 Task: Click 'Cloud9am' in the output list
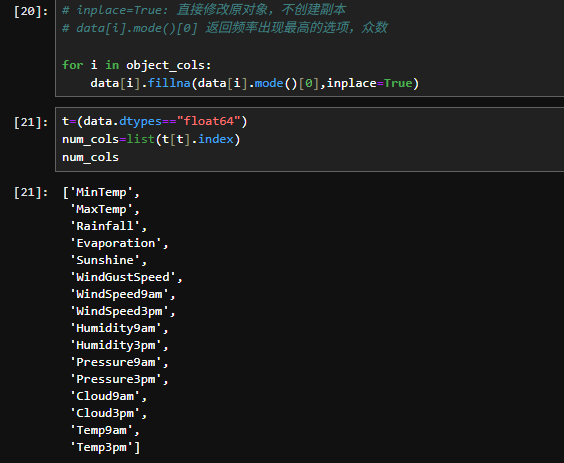[105, 396]
